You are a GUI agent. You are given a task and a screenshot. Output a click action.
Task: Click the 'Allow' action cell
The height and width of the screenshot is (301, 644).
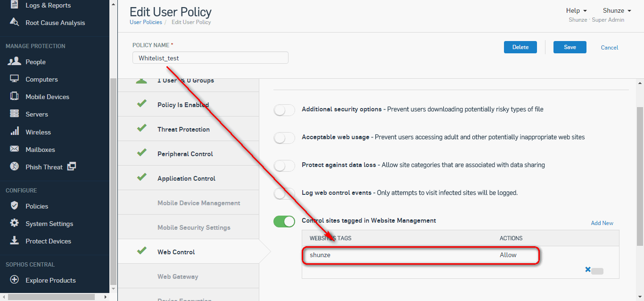coord(508,255)
